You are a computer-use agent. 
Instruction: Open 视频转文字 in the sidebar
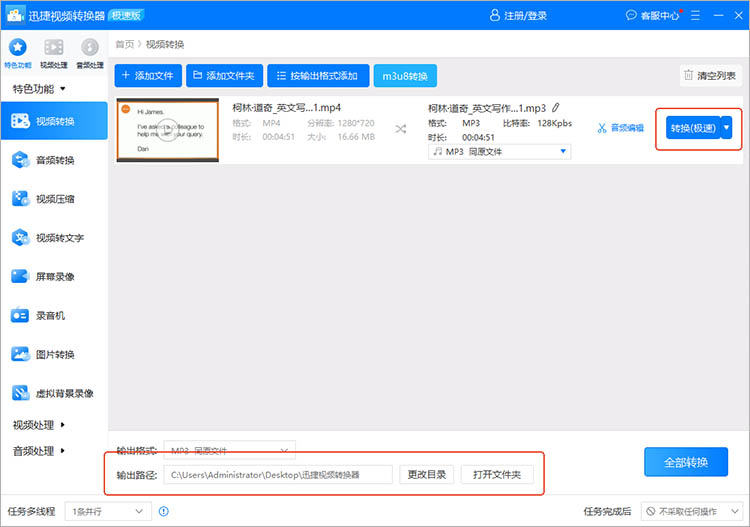tap(54, 237)
